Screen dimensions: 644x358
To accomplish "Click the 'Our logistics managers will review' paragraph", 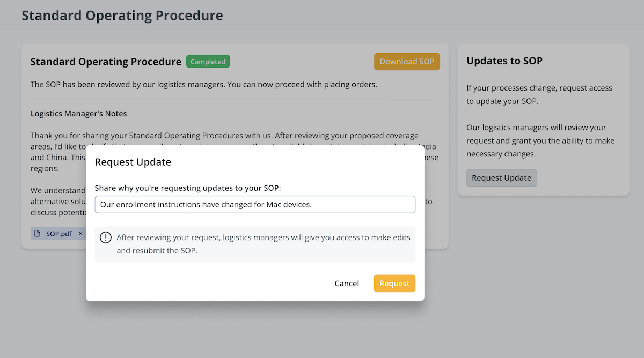I will (540, 140).
